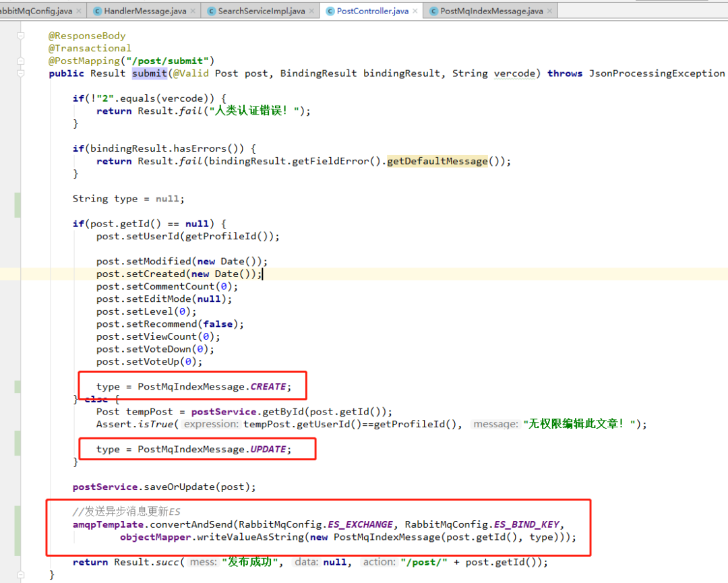The image size is (728, 583).
Task: Click the class icon on HandlerMessage.java tab
Action: 98,11
